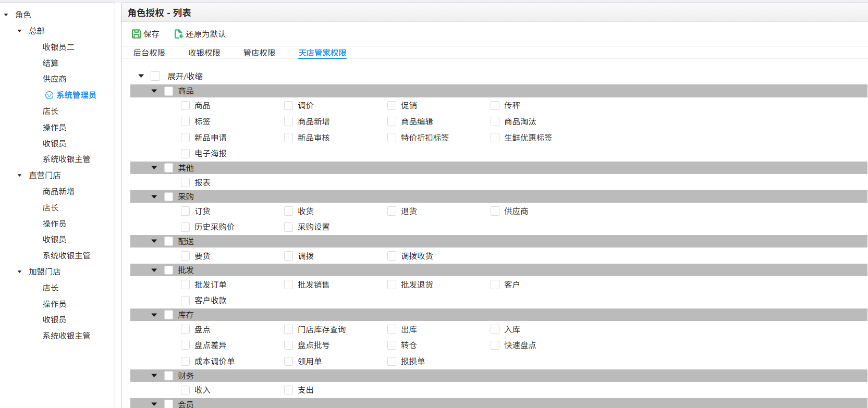Viewport: 868px width, 408px height.
Task: Select 商品新增 role under 直营门店
Action: pos(58,192)
